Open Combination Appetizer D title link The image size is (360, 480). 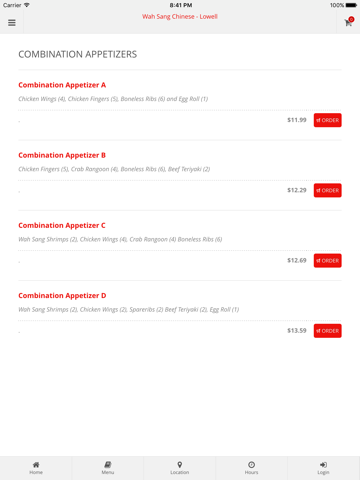pyautogui.click(x=62, y=296)
